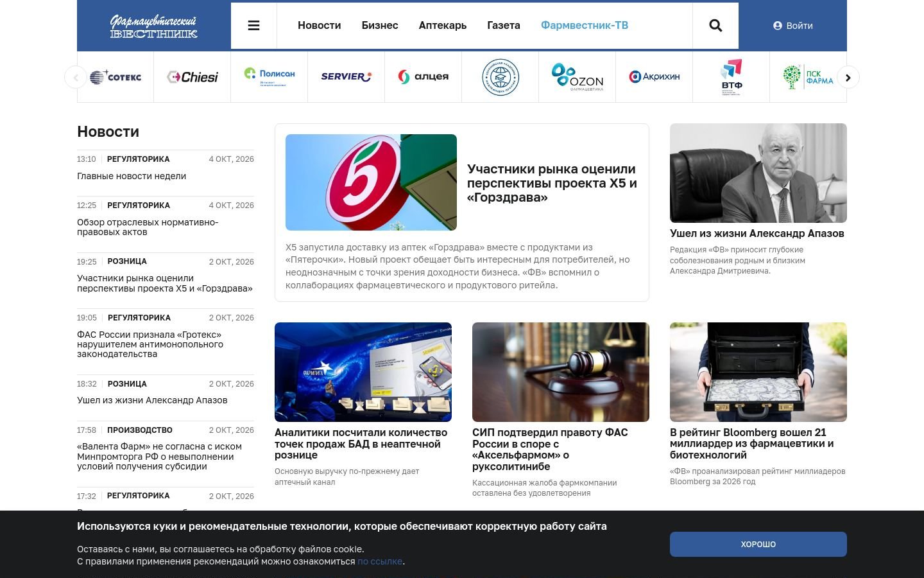Click the ПРОИЗВОДСТВО category tag

pos(140,430)
